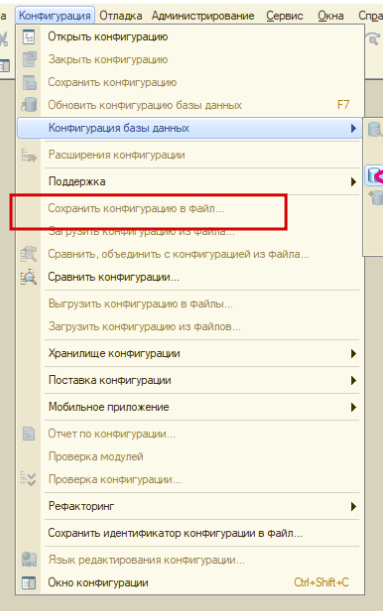This screenshot has width=383, height=611.
Task: Open the Сервис menu
Action: [x=284, y=16]
